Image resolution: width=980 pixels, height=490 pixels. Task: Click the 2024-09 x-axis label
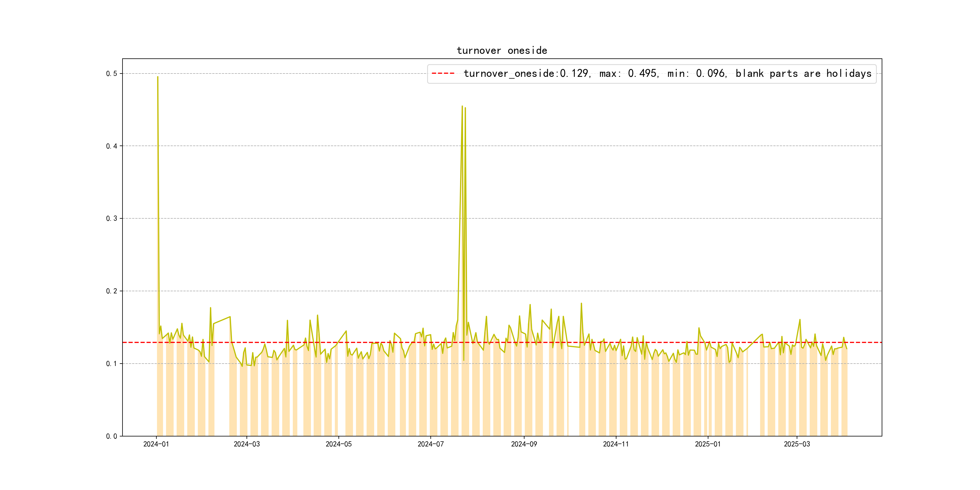click(x=524, y=444)
